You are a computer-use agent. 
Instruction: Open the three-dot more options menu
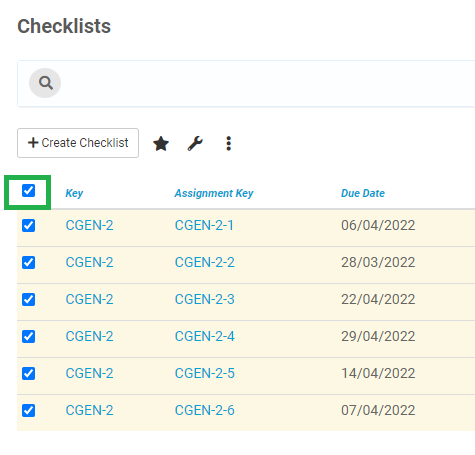pos(228,143)
